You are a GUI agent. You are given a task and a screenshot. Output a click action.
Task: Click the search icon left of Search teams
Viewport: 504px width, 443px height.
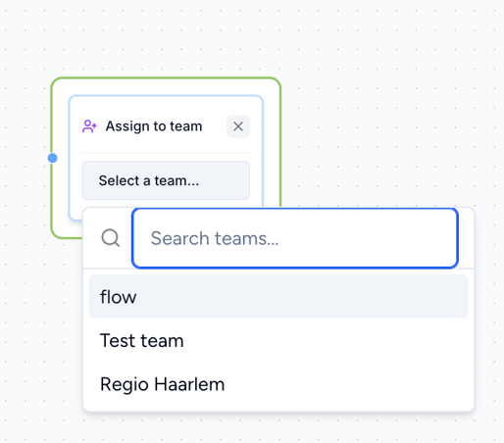111,238
